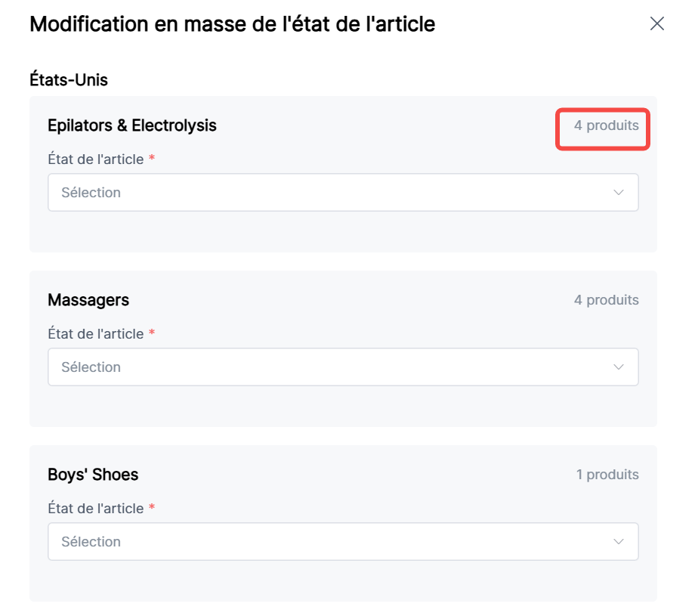Click the 1 produits count for Boys' Shoes
This screenshot has width=698, height=616.
pos(607,475)
